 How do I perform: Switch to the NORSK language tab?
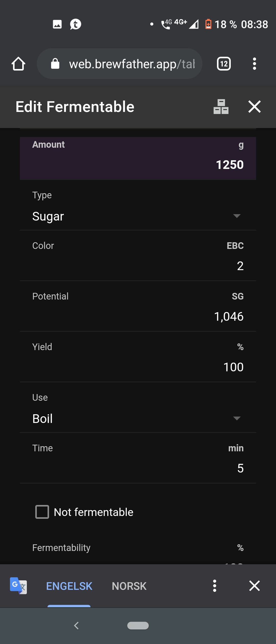pos(129,586)
